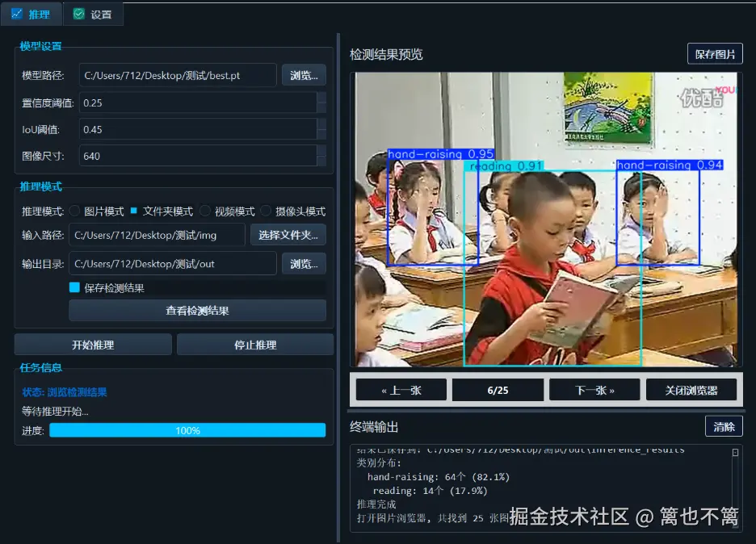Click the green gear icon on the 设置 tab
756x544 pixels.
tap(78, 14)
